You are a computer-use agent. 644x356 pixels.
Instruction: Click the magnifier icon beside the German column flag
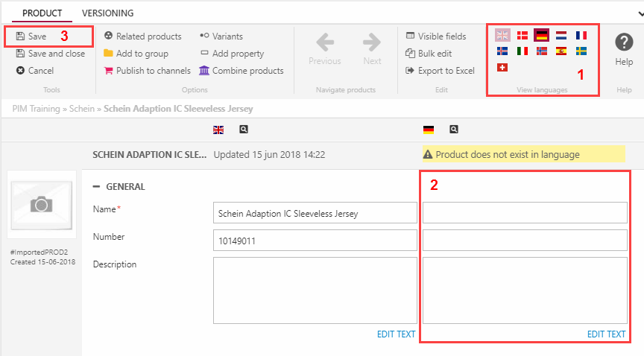pos(453,130)
